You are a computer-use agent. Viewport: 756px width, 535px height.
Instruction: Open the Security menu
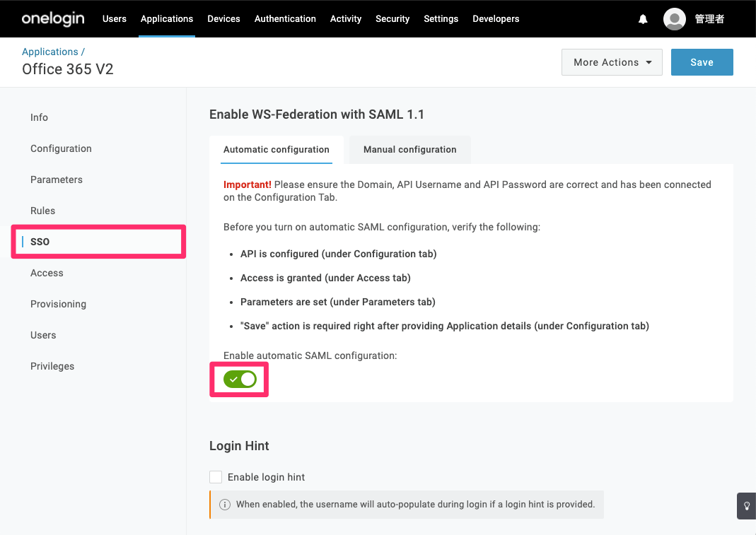(x=392, y=19)
